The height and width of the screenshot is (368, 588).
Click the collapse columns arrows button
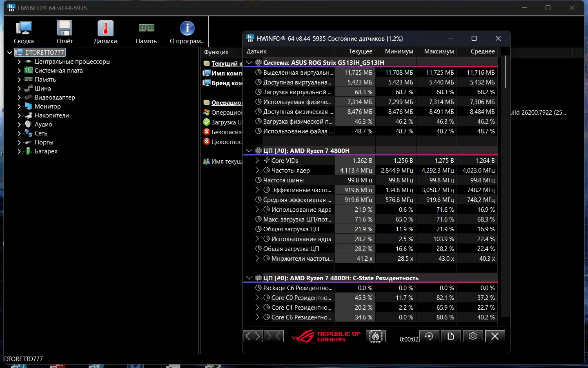274,336
